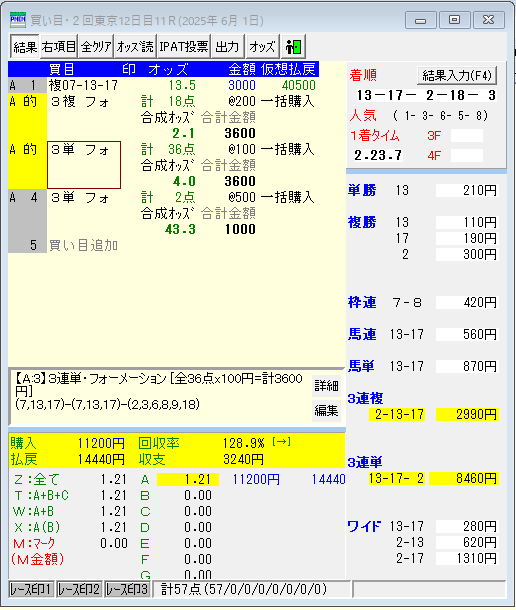This screenshot has height=610, width=516.
Task: Click the 詳細 details button
Action: pyautogui.click(x=326, y=386)
